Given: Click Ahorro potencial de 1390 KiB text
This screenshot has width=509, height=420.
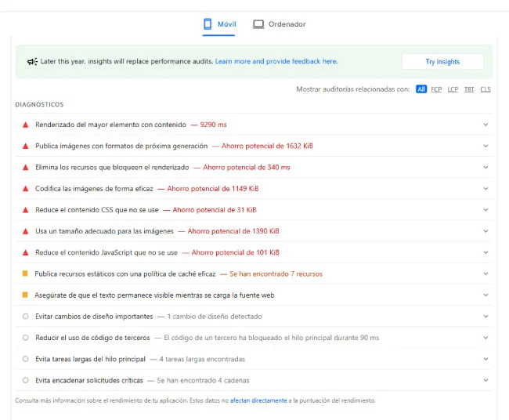Looking at the screenshot, I should point(233,231).
